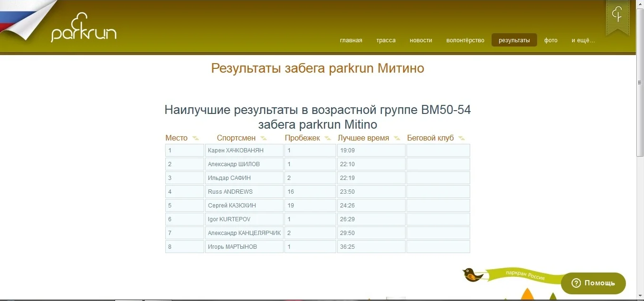Click best time 22:19

[348, 178]
